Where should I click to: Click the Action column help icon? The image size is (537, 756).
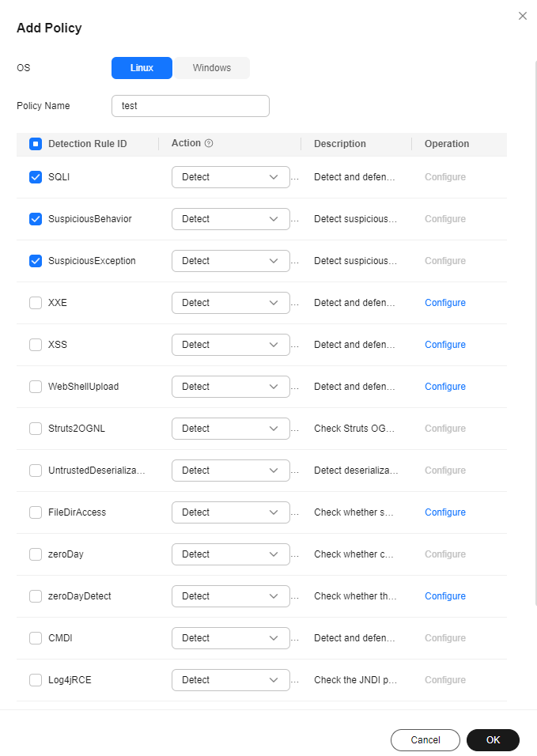(x=209, y=143)
